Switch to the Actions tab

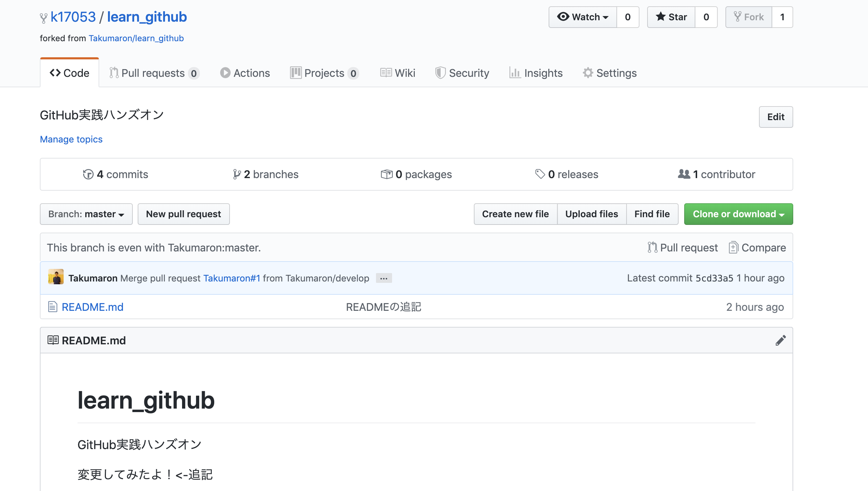[x=245, y=73]
